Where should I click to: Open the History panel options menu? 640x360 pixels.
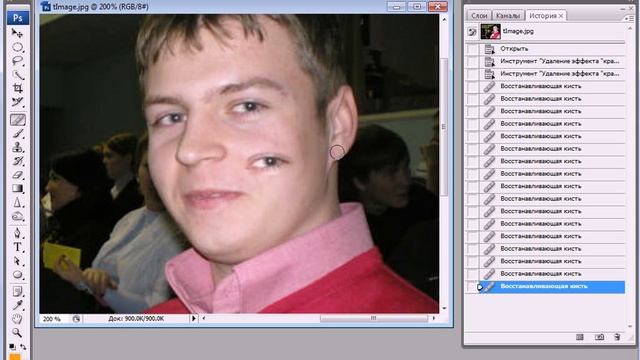point(629,18)
